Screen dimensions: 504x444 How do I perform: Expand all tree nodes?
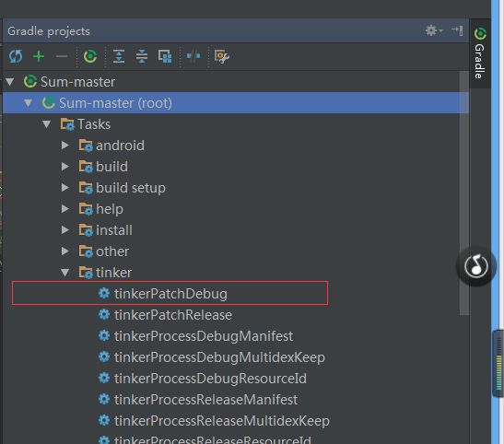pos(119,56)
